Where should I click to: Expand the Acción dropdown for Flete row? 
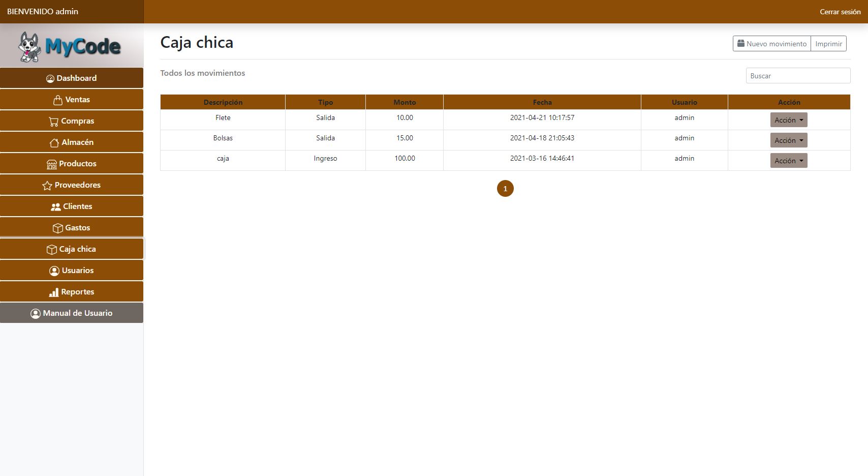coord(789,120)
